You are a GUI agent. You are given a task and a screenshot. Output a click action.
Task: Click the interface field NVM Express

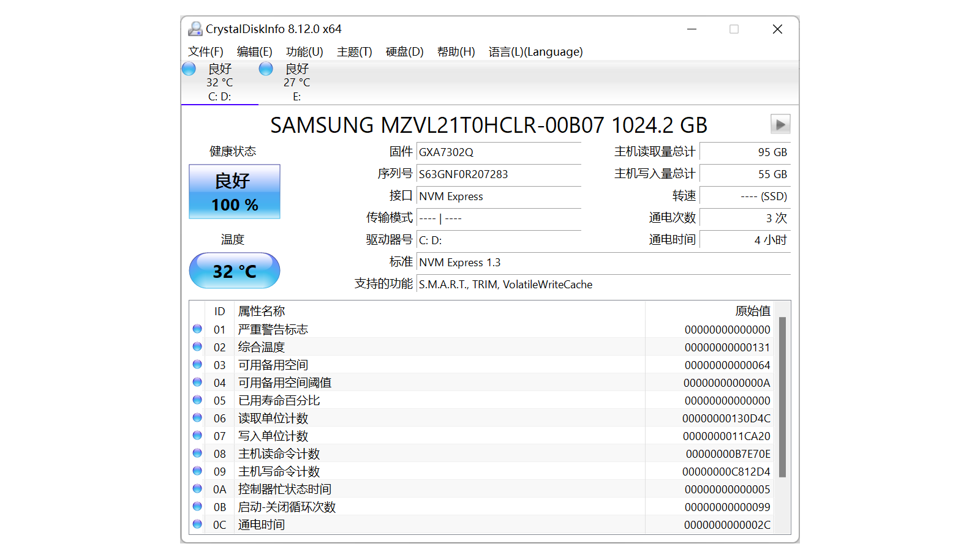coord(499,196)
